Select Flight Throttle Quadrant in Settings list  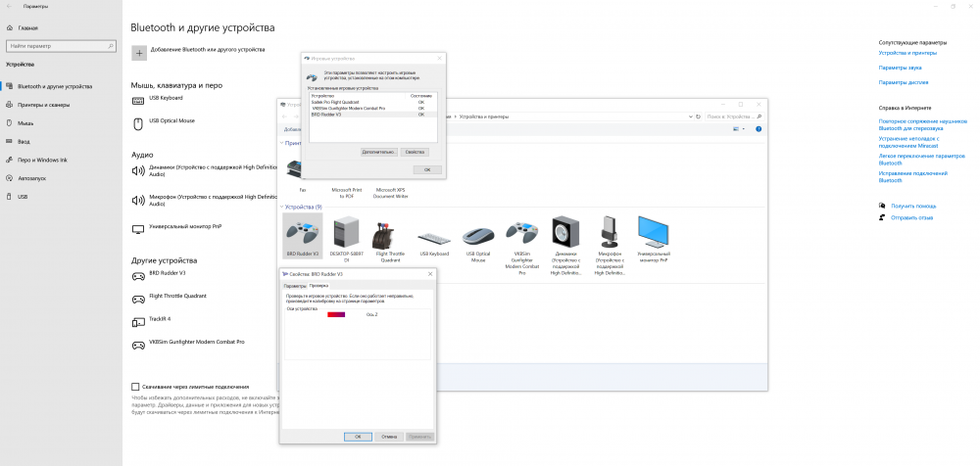coord(177,296)
